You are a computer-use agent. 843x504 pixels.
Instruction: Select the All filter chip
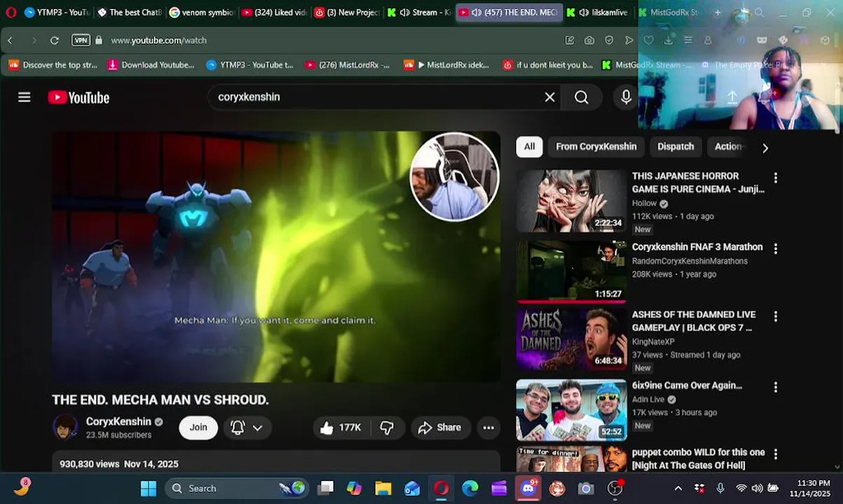(x=529, y=146)
